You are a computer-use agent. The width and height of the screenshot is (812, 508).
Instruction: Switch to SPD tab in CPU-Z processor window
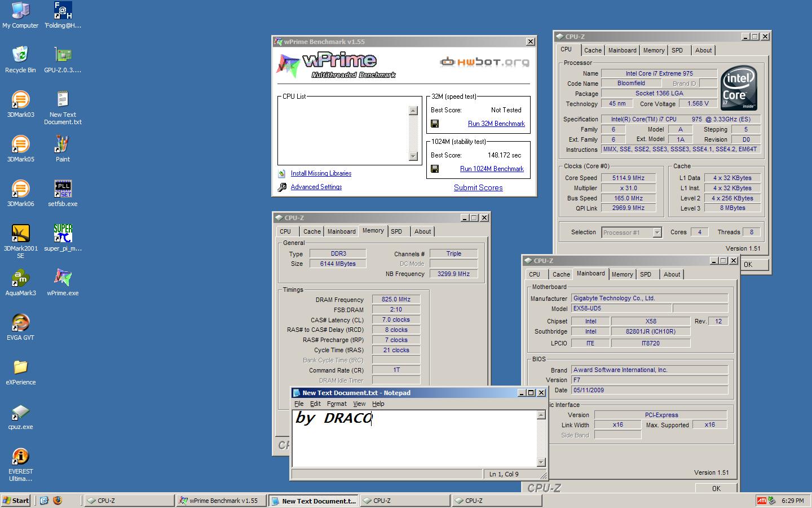(x=677, y=50)
